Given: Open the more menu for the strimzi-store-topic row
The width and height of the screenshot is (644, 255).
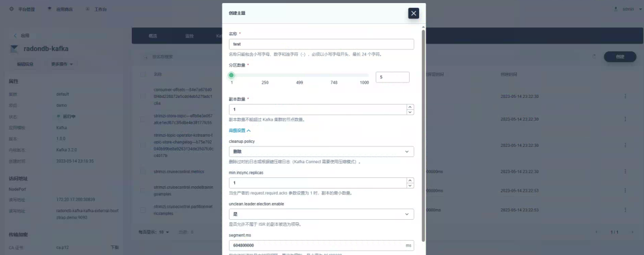Looking at the screenshot, I should 625,119.
